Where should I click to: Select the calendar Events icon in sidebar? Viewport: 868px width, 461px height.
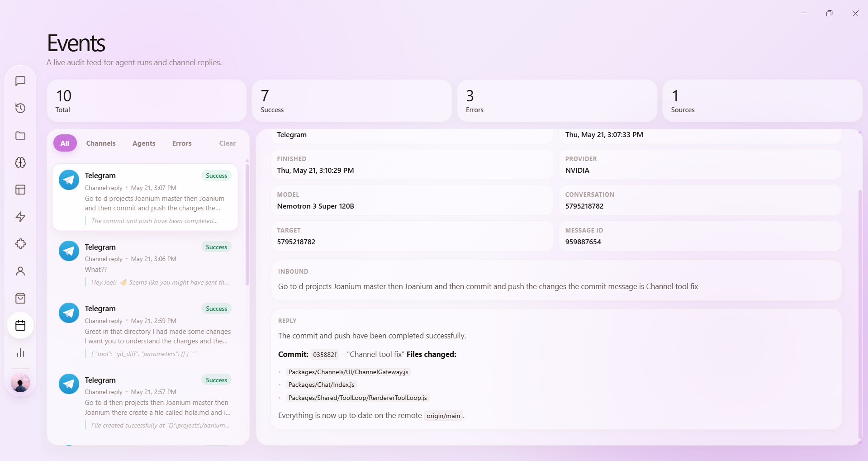[20, 325]
